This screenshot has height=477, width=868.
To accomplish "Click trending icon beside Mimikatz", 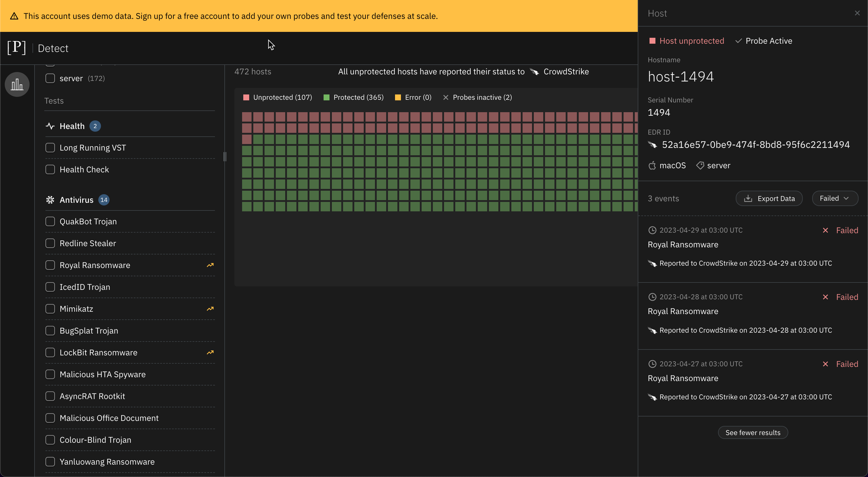I will coord(210,308).
